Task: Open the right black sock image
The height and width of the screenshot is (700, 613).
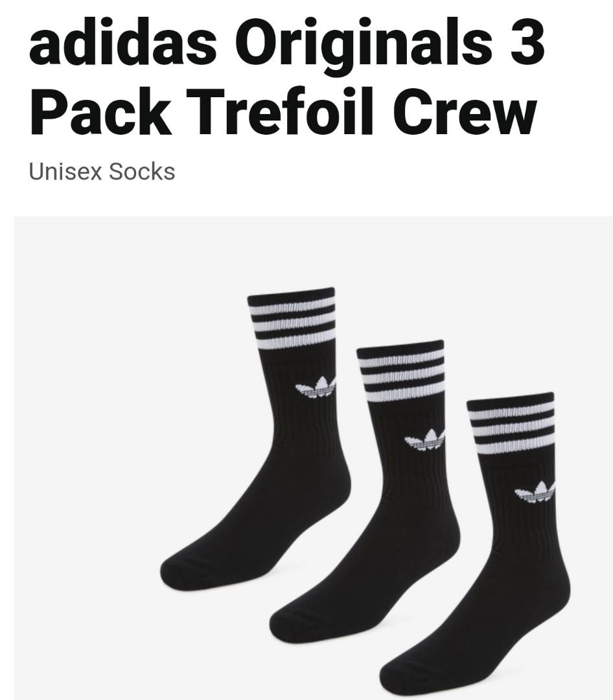Action: pos(476,543)
